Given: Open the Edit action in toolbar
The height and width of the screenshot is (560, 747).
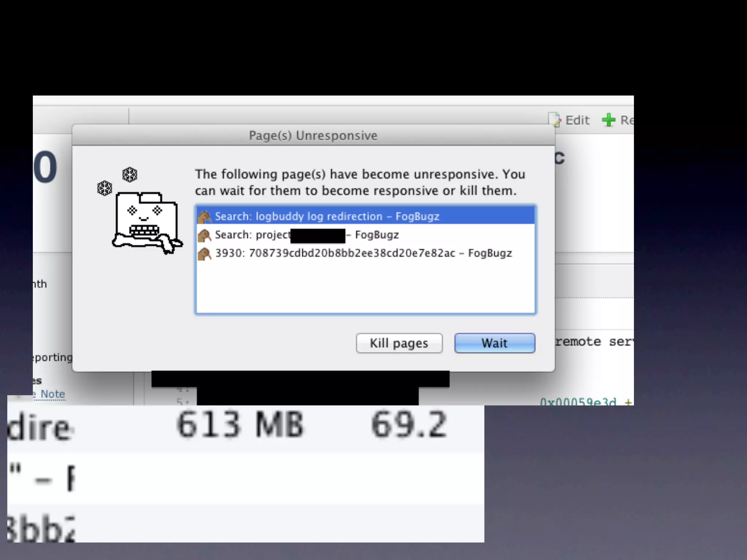Looking at the screenshot, I should [577, 120].
